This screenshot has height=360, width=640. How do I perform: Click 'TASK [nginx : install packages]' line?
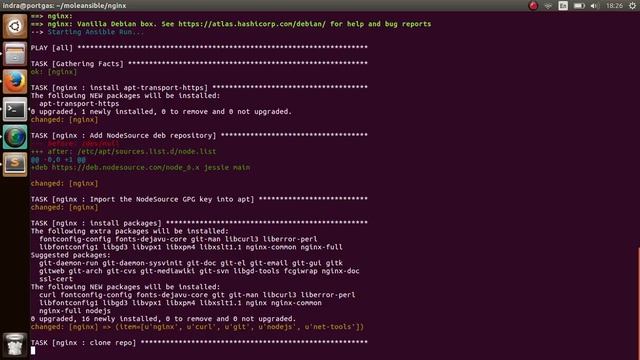[x=199, y=223]
